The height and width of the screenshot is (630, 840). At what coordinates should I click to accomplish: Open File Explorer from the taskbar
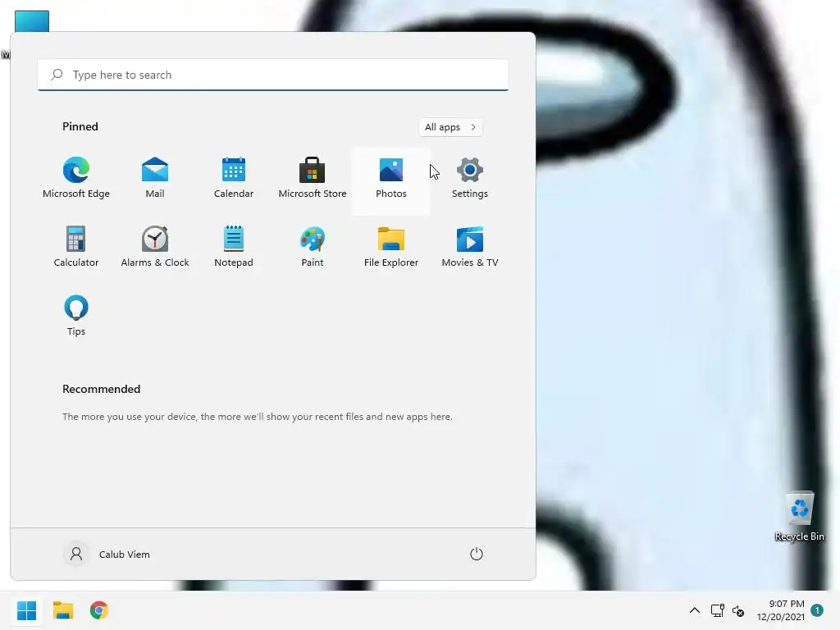62,610
